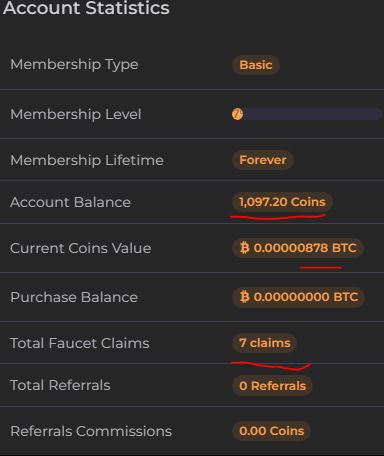384x456 pixels.
Task: Click the 1,097.20 Coins balance badge
Action: click(x=282, y=202)
